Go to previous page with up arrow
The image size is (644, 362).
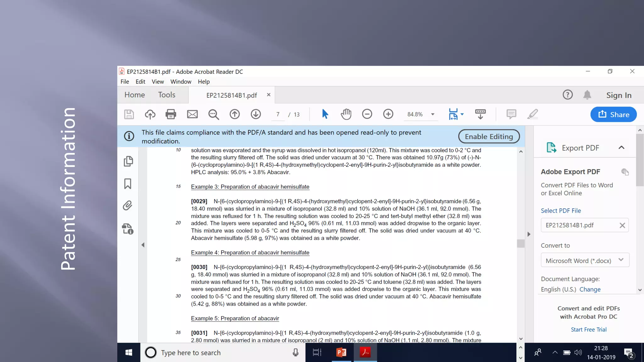tap(235, 114)
